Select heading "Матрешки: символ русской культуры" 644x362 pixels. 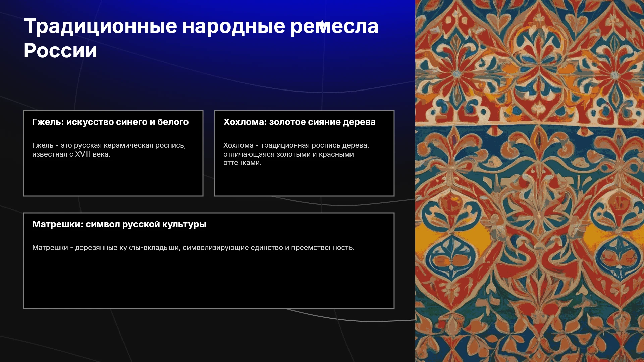pyautogui.click(x=119, y=224)
